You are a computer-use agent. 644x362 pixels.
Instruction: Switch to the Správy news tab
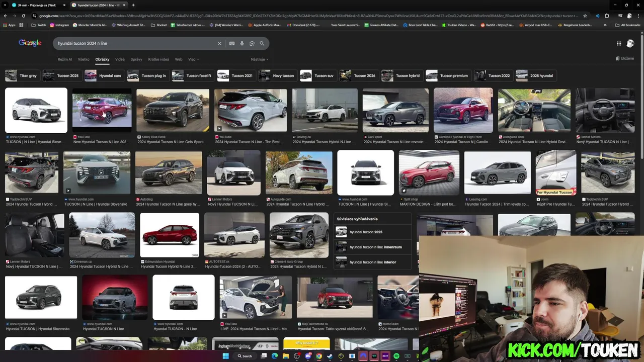point(136,59)
